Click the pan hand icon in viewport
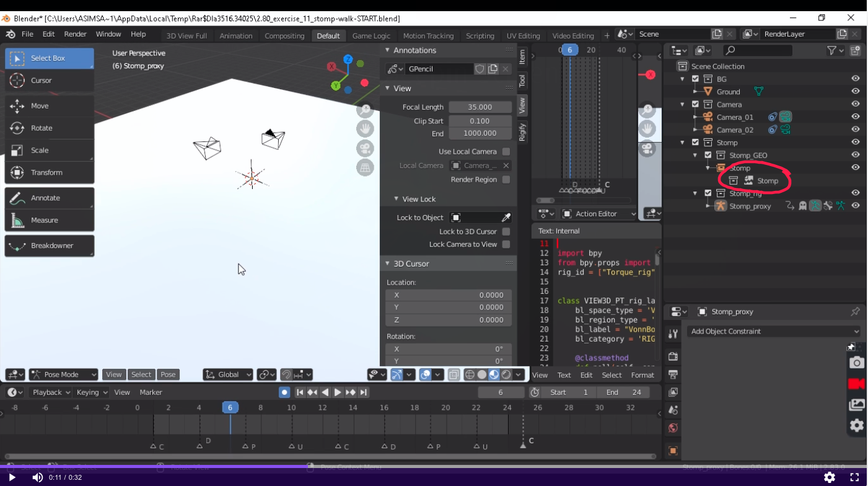Screen dimensions: 868x486 [x=365, y=130]
